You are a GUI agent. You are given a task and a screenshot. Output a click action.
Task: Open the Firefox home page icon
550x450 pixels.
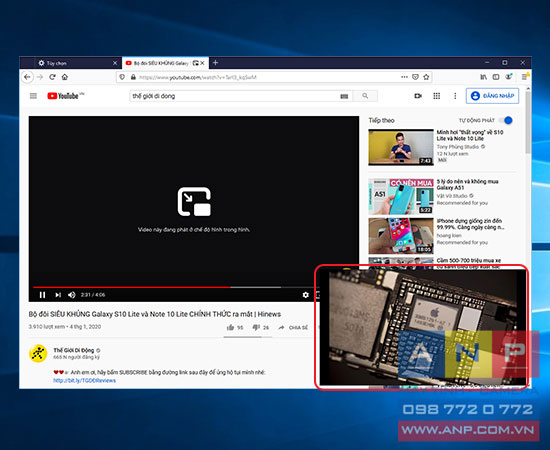(65, 77)
